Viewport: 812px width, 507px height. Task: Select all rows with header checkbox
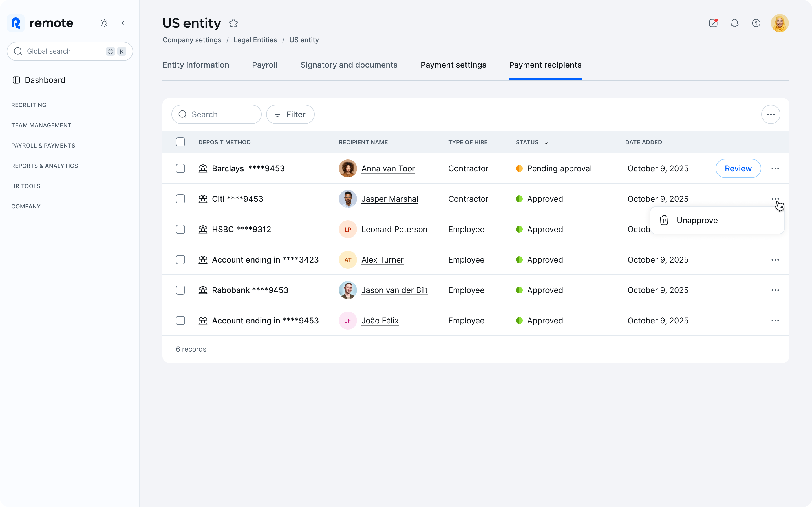pos(180,142)
